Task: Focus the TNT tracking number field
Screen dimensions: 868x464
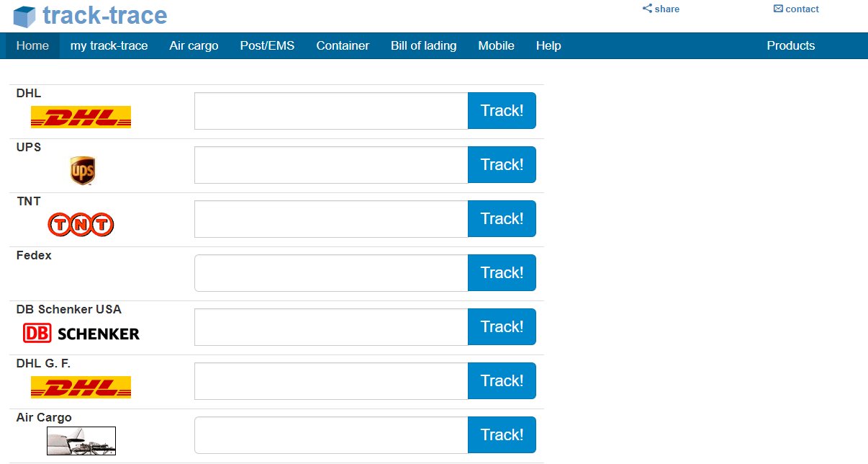Action: (x=331, y=219)
